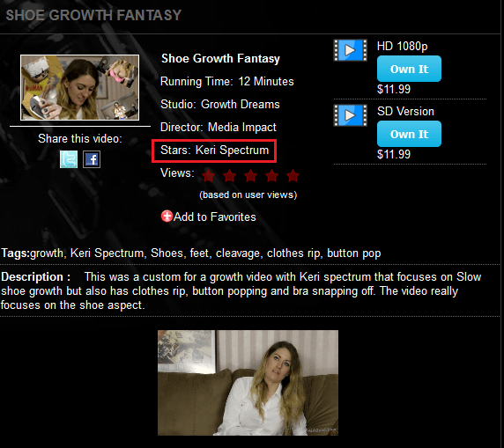Image resolution: width=504 pixels, height=448 pixels.
Task: Click Own It button for HD 1080p
Action: tap(409, 69)
